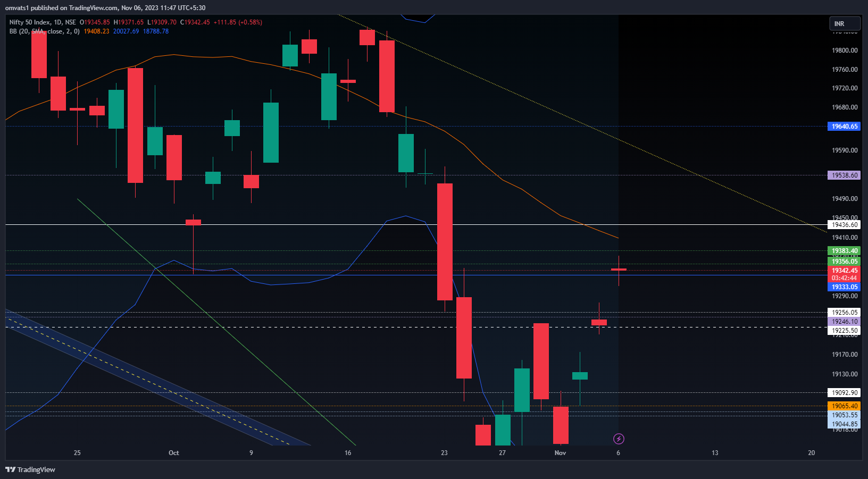Open the INR currency selector
This screenshot has width=868, height=479.
pyautogui.click(x=845, y=23)
